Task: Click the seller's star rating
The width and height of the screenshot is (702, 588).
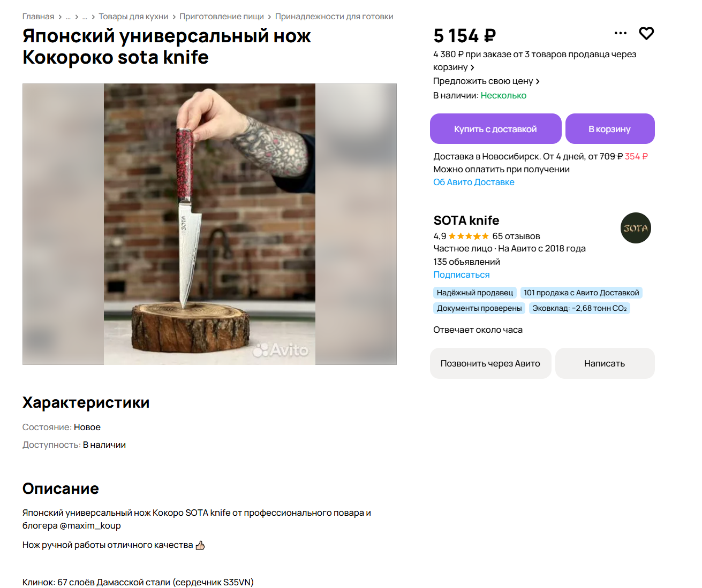Action: click(469, 236)
